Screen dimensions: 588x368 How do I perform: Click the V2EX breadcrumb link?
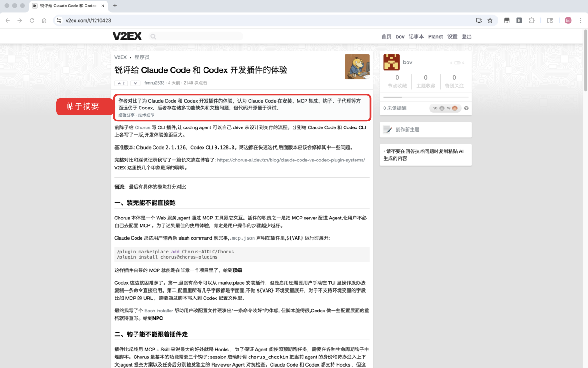click(x=120, y=57)
